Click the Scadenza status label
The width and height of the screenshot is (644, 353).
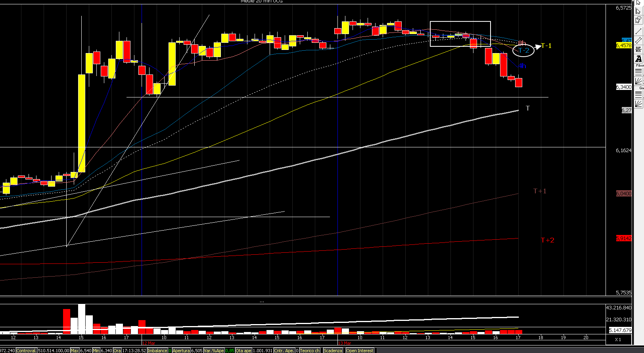pos(333,351)
